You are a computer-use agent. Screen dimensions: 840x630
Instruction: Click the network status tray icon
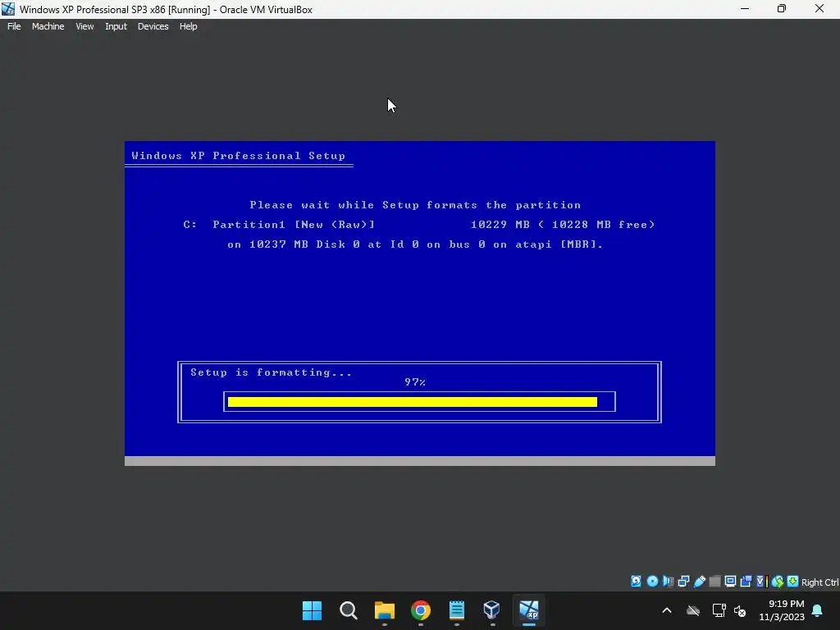[719, 610]
